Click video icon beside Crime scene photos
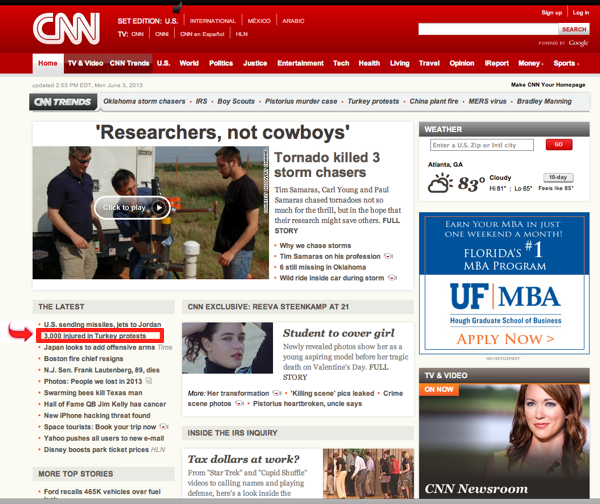The height and width of the screenshot is (504, 600). pos(240,403)
